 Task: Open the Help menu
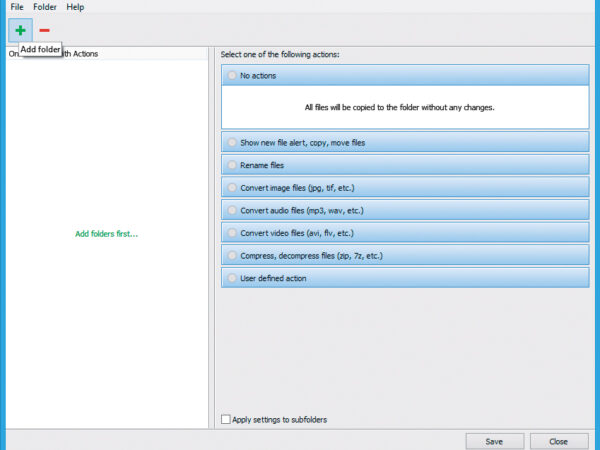point(75,7)
